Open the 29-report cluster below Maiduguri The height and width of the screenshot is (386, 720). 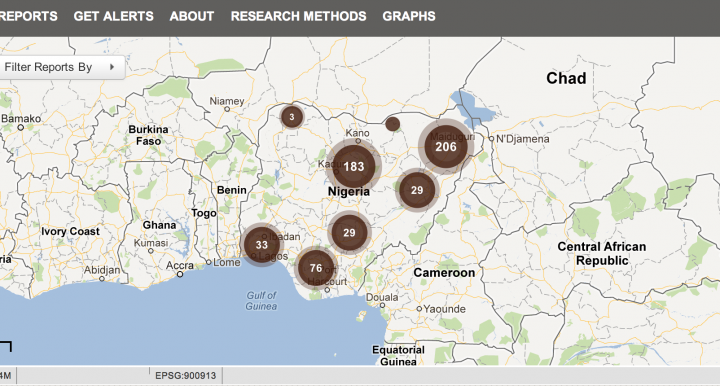(x=417, y=190)
